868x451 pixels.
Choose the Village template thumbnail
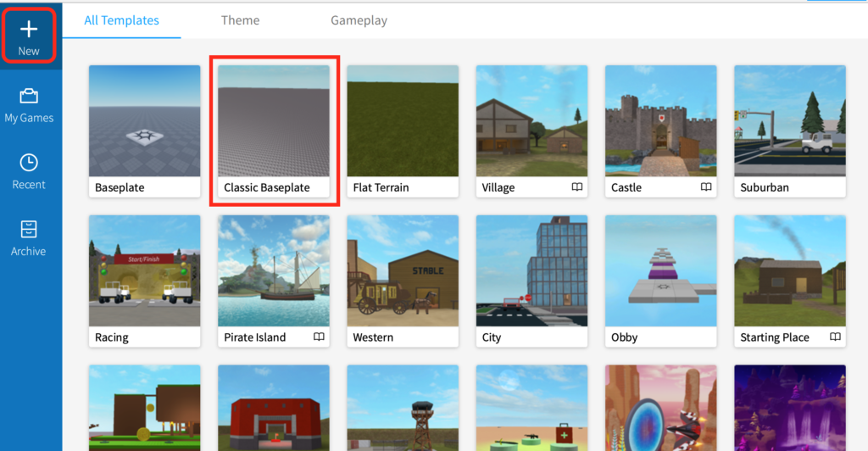coord(531,120)
